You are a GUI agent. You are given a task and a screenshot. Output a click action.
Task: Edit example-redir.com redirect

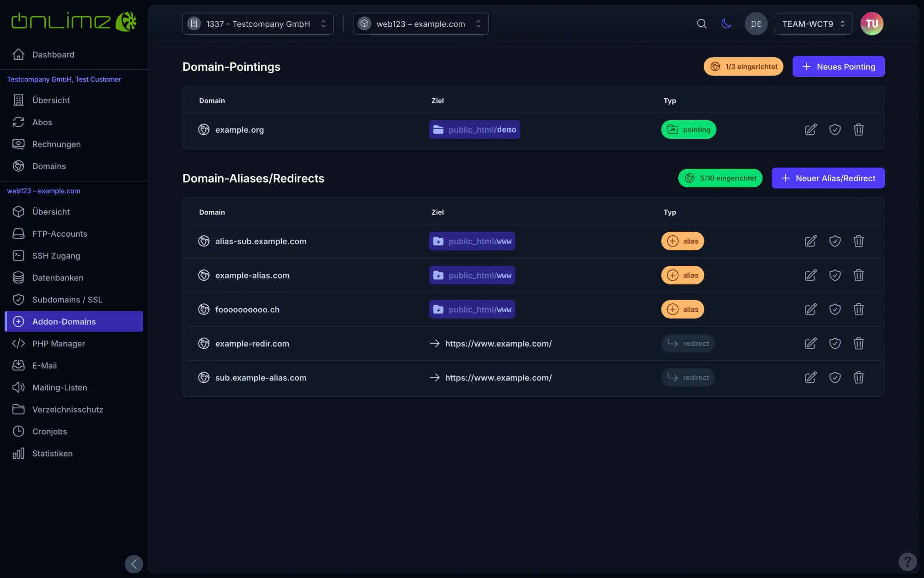[x=811, y=344]
